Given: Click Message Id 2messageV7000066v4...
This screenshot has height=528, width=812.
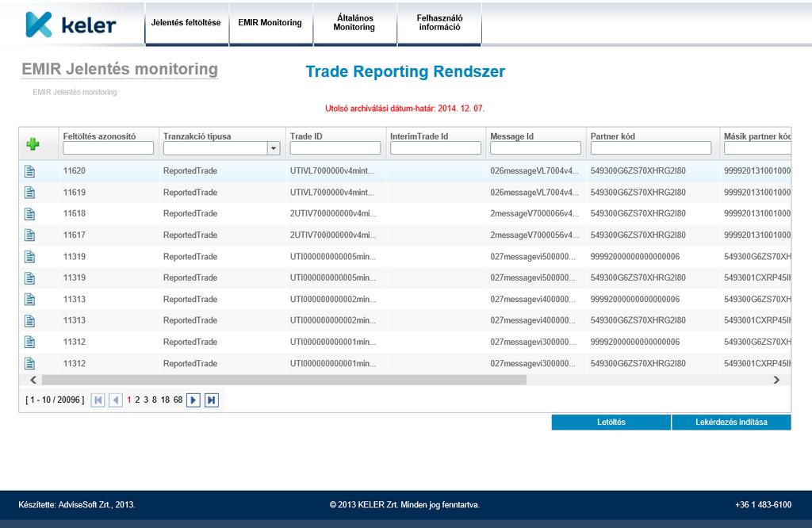Looking at the screenshot, I should tap(535, 214).
